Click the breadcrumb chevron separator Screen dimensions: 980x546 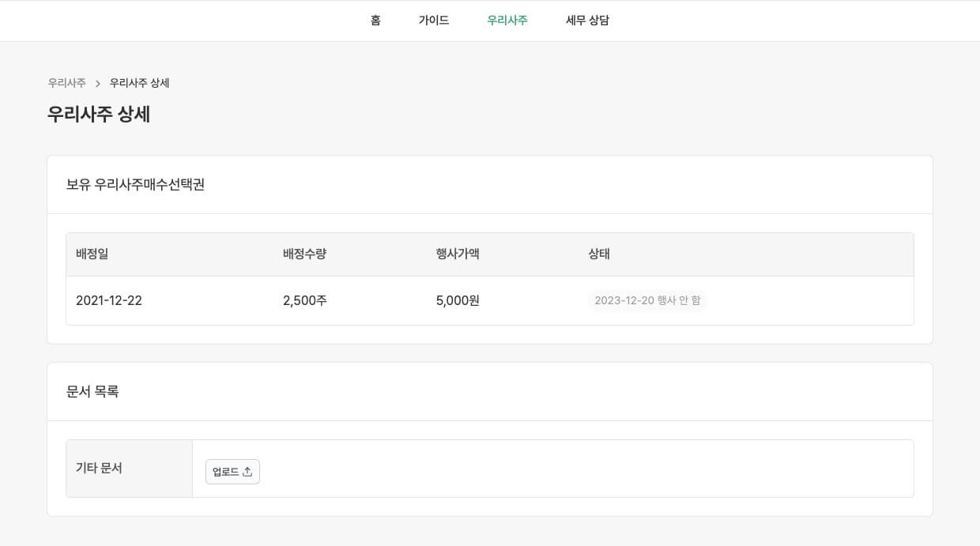point(98,84)
